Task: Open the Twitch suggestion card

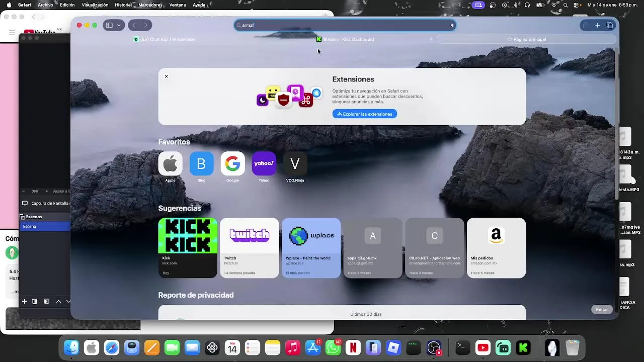Action: coord(250,248)
